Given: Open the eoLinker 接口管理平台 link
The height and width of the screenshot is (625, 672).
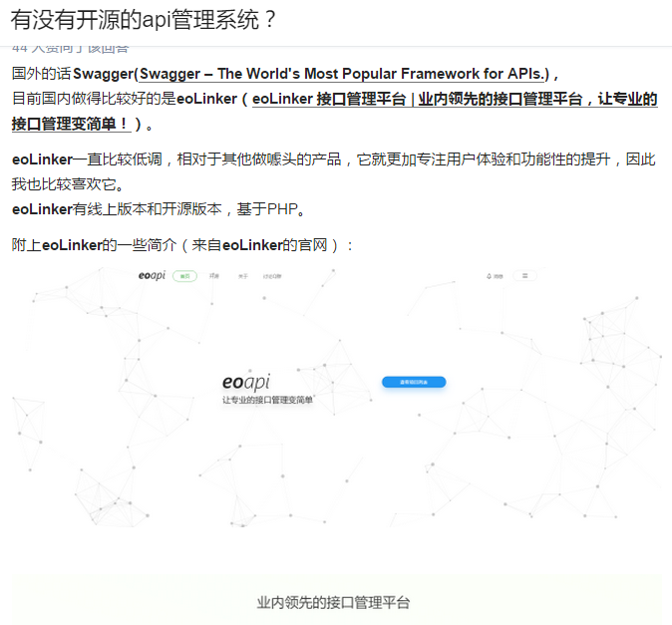Looking at the screenshot, I should tap(454, 99).
